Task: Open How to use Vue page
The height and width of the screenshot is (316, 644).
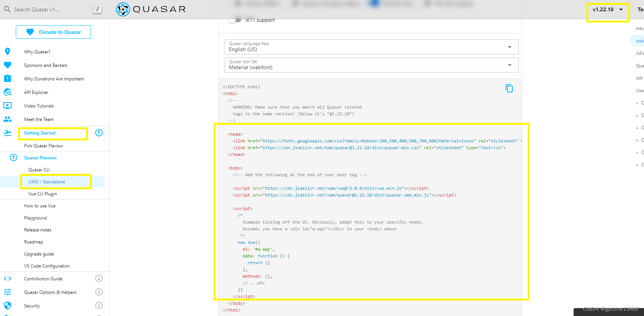Action: click(x=39, y=206)
